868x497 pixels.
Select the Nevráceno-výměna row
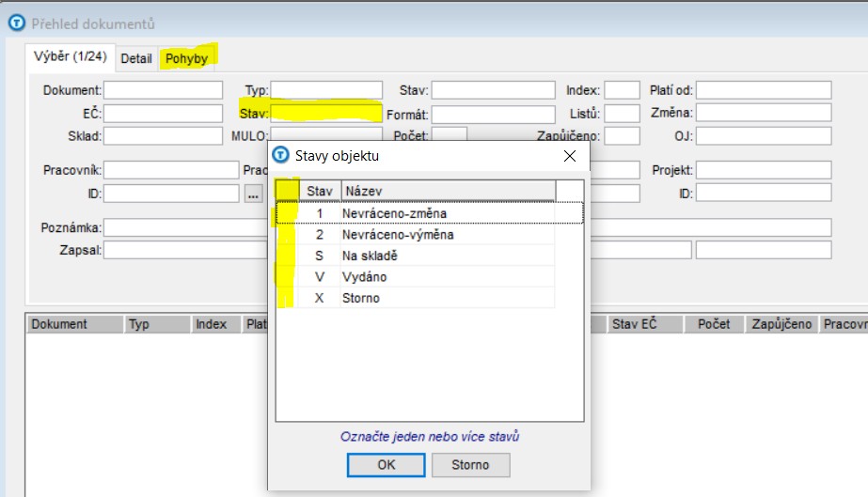(x=415, y=234)
